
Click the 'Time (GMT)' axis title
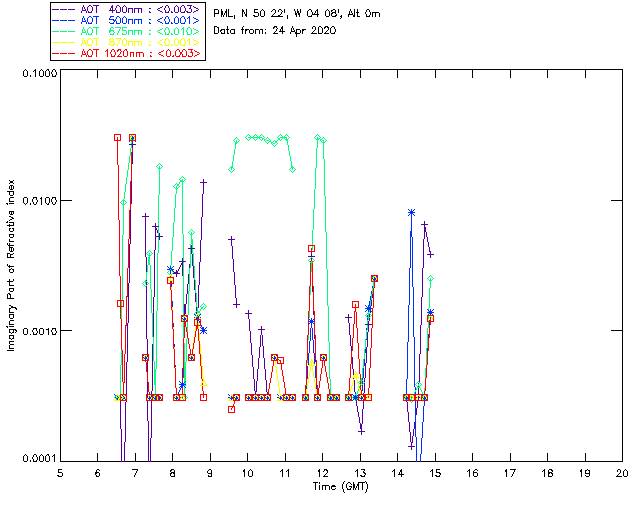pos(340,487)
